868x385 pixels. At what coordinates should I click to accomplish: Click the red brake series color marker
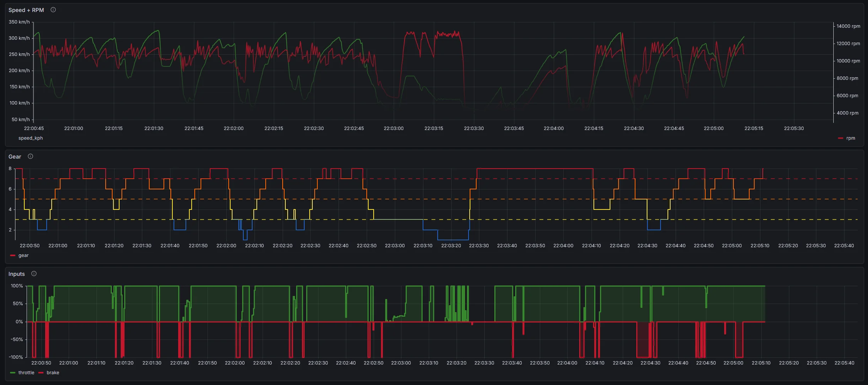click(41, 373)
